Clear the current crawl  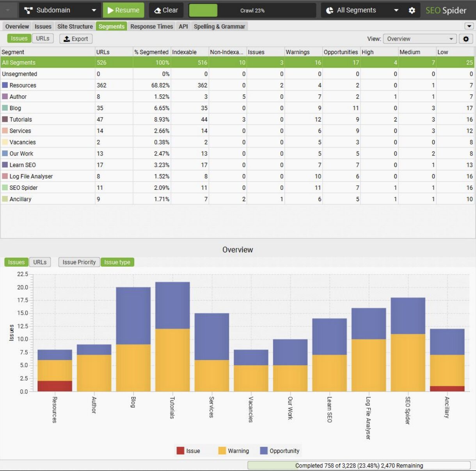click(166, 10)
